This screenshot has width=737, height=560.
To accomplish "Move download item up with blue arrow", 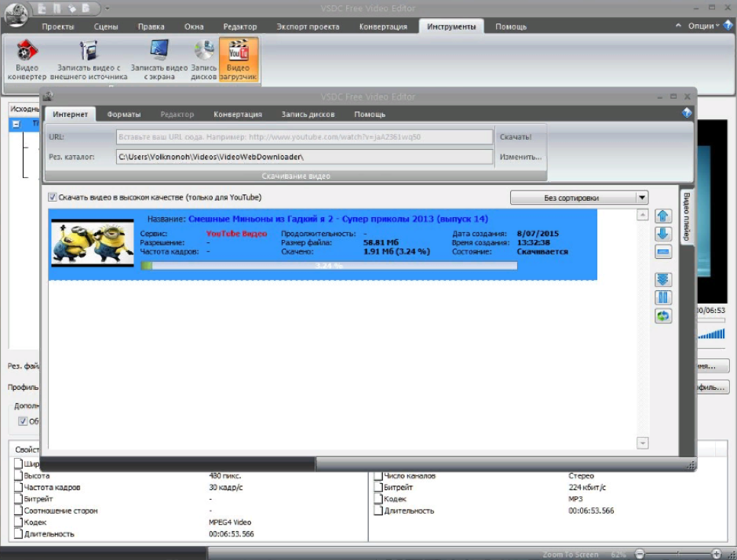I will (x=662, y=216).
